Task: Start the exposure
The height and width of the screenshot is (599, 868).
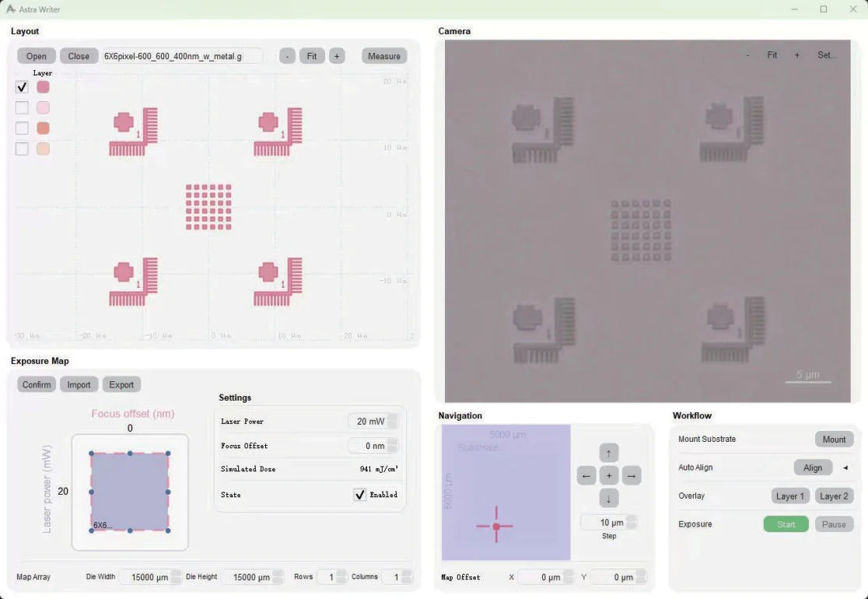Action: (x=786, y=524)
